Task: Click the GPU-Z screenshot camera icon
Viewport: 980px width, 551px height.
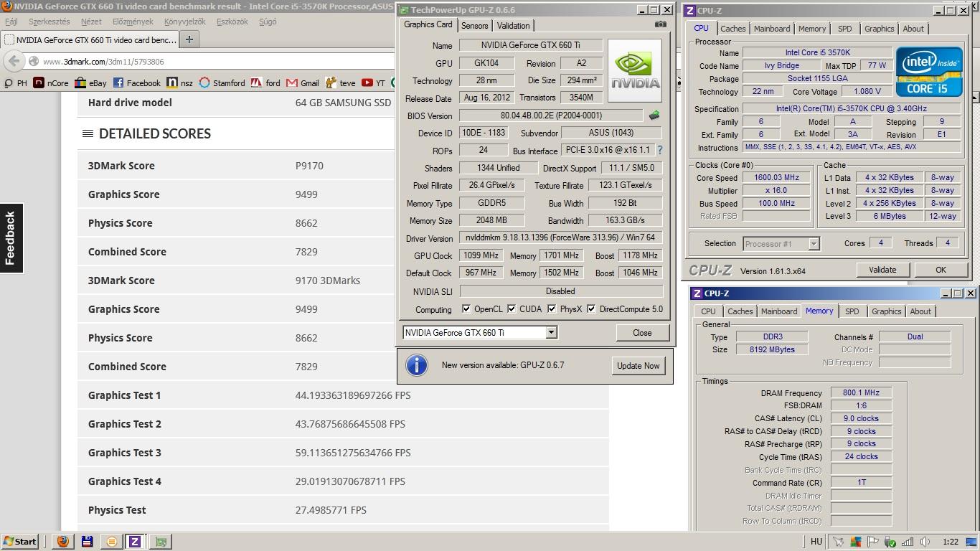Action: [x=660, y=24]
